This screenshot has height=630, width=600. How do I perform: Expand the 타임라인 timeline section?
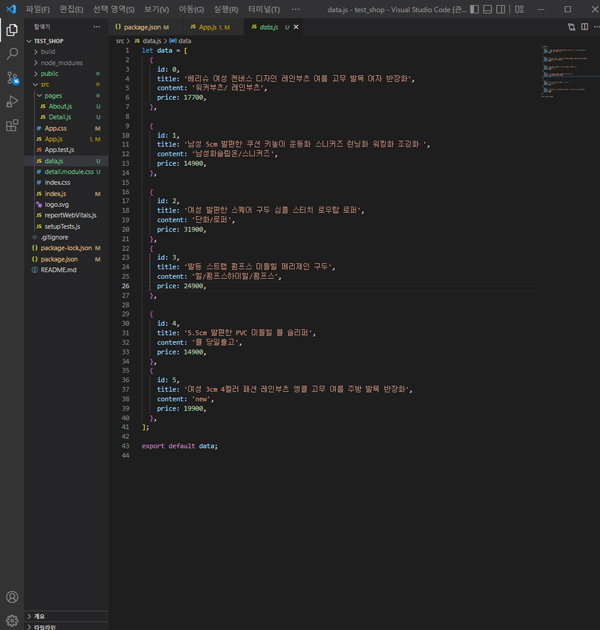[66, 626]
